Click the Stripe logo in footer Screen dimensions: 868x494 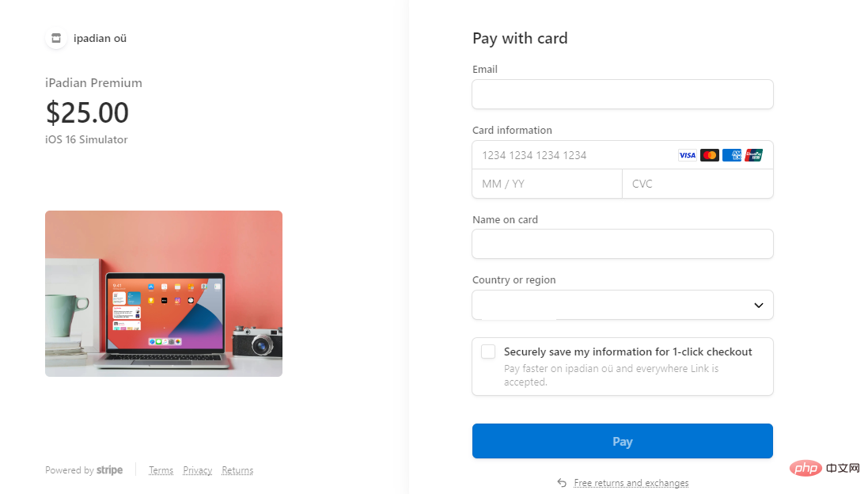(x=109, y=470)
